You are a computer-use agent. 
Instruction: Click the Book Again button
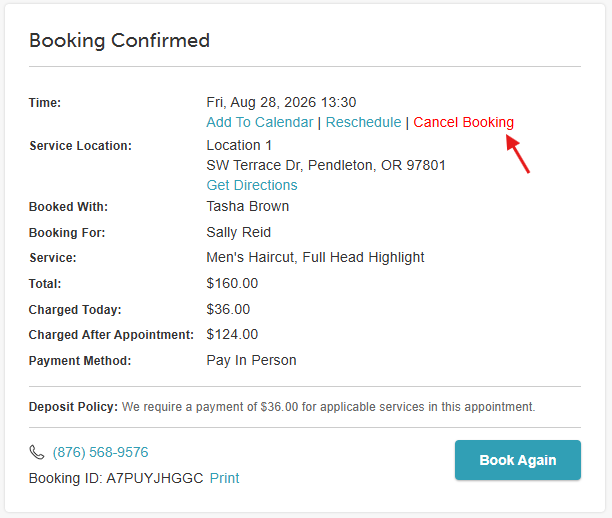click(x=518, y=460)
